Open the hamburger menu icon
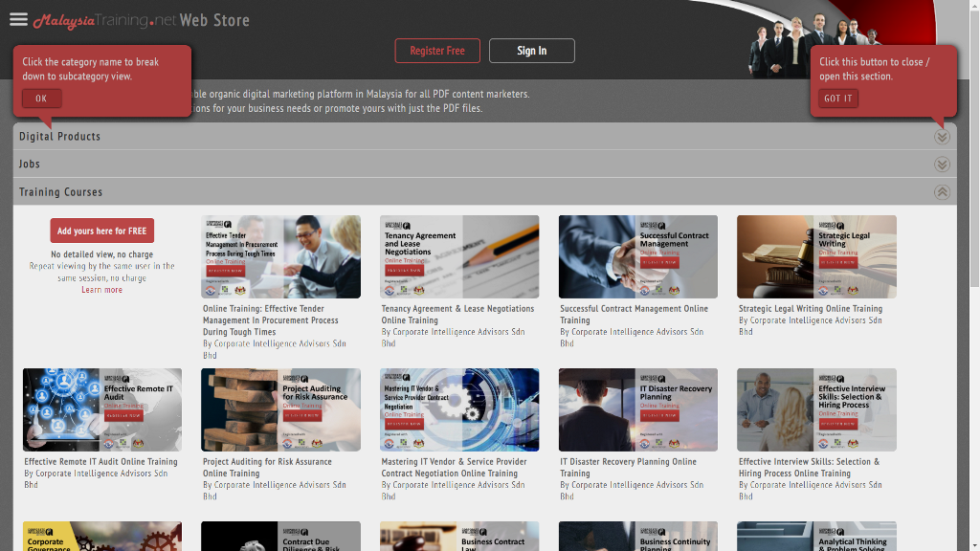This screenshot has width=980, height=551. point(19,19)
